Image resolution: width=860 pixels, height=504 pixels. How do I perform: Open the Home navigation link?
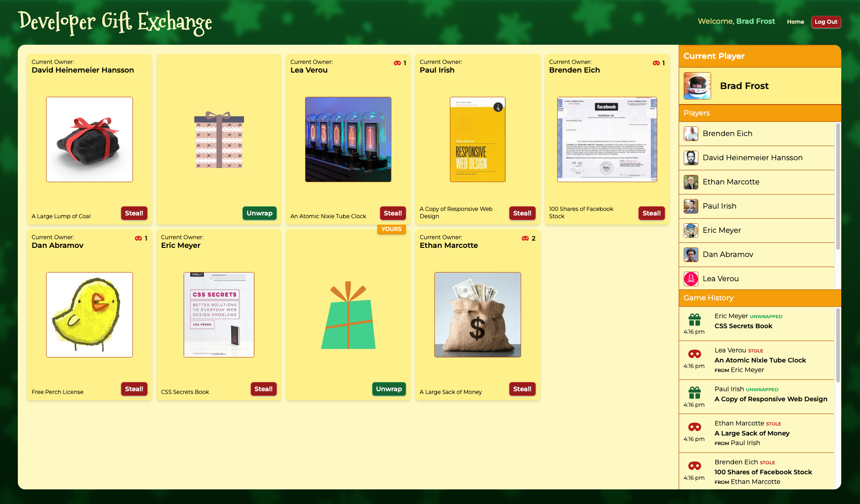[x=795, y=21]
